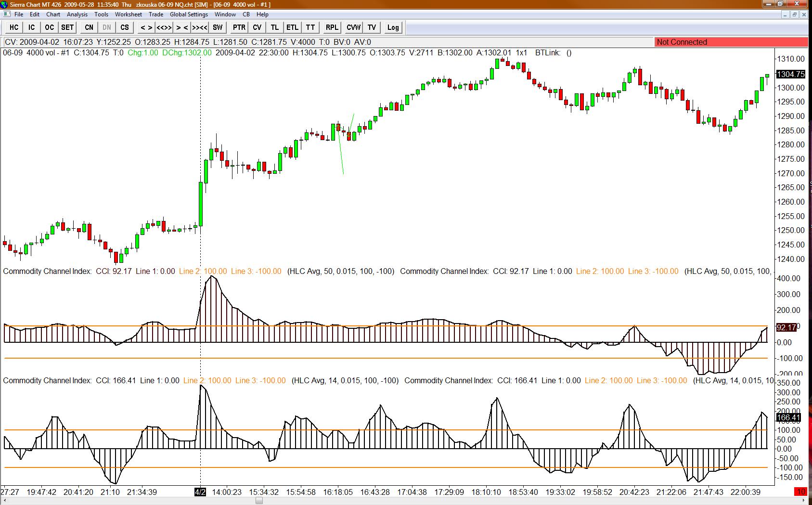Select the PTR pointer tool
The width and height of the screenshot is (812, 505).
pos(239,27)
